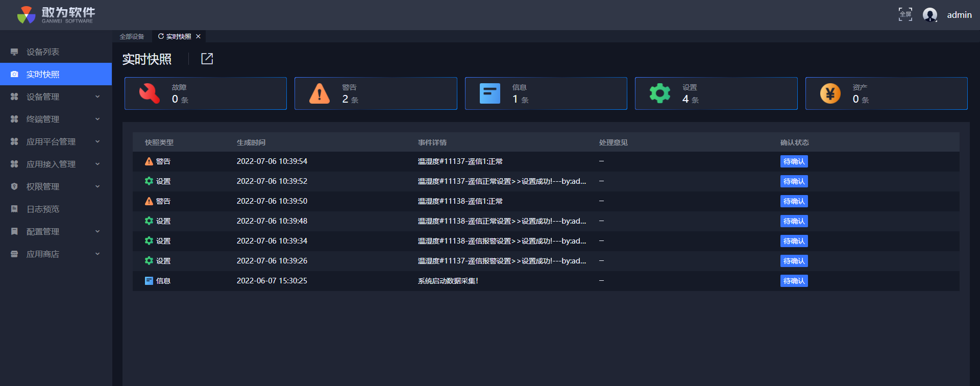Image resolution: width=980 pixels, height=386 pixels.
Task: Click 待确认 for the 10:39:34 row
Action: click(794, 241)
